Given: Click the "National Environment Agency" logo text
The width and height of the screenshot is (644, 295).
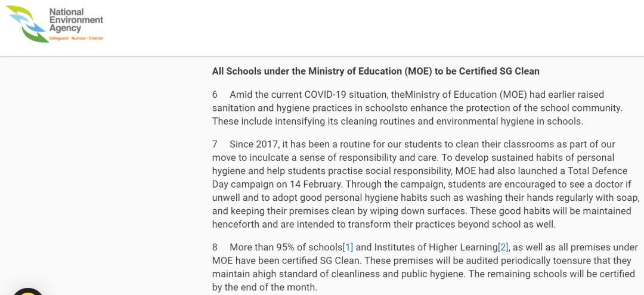Looking at the screenshot, I should (76, 20).
